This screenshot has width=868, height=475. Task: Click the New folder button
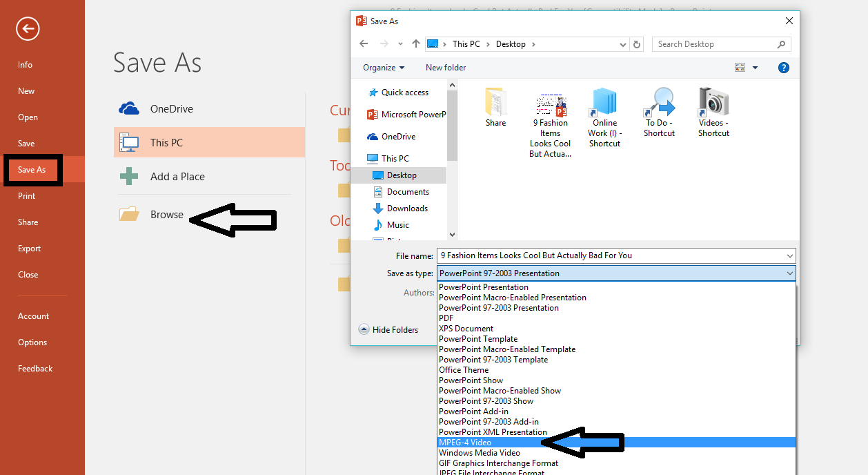pos(445,67)
